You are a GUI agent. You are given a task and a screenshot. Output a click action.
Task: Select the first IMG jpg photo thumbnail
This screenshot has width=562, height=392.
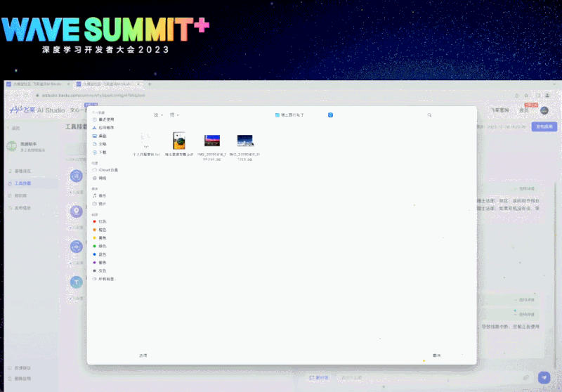(212, 141)
